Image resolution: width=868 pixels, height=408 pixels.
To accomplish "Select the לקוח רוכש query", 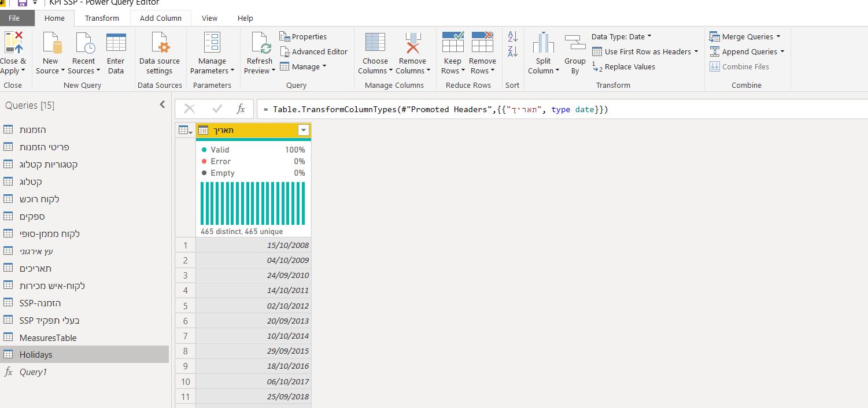I will point(84,199).
